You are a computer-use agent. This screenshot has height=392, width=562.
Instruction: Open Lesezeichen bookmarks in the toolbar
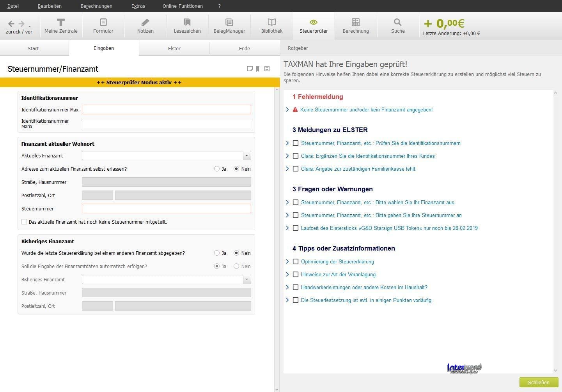point(187,26)
